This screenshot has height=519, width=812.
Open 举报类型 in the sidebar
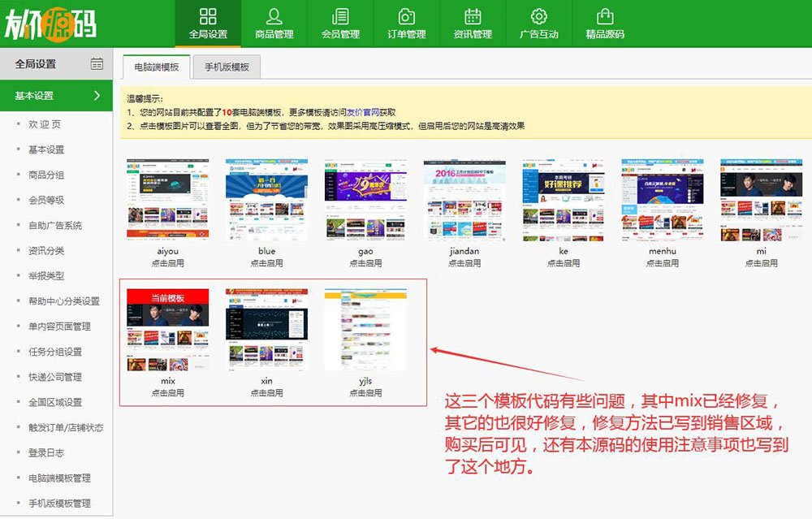click(x=46, y=276)
